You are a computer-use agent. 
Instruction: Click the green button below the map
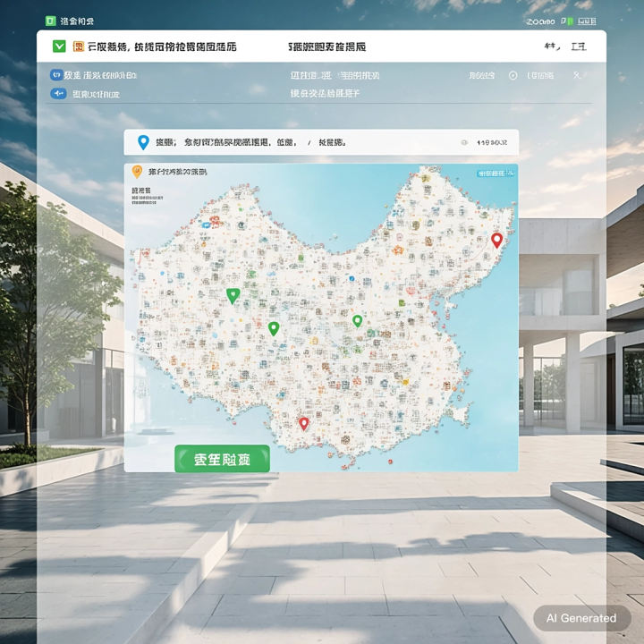[x=222, y=459]
